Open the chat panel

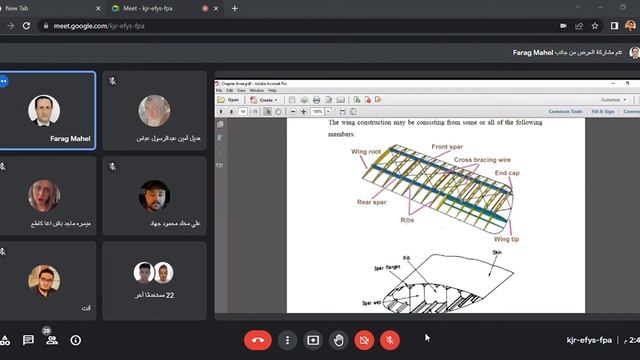pos(28,340)
